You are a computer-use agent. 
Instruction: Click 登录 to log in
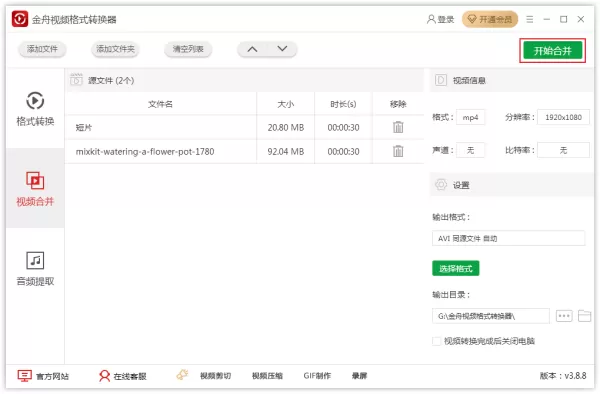click(x=440, y=19)
